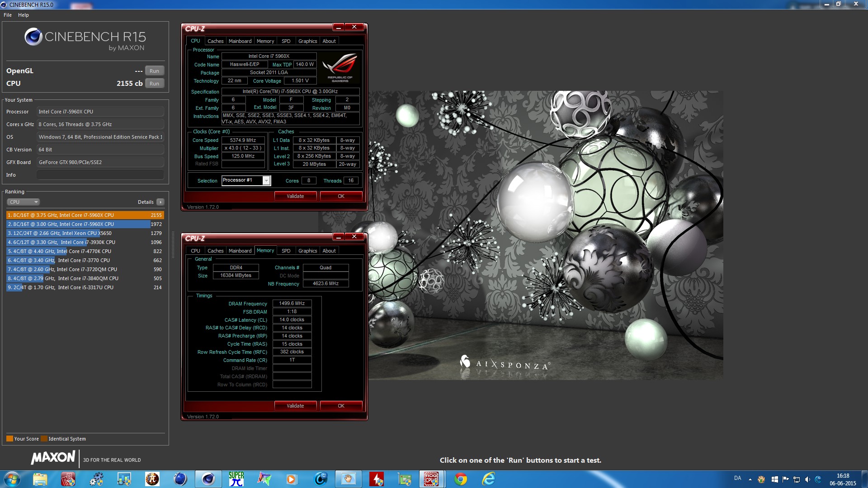Image resolution: width=868 pixels, height=488 pixels.
Task: Open About tab in upper CPU-Z window
Action: 329,41
